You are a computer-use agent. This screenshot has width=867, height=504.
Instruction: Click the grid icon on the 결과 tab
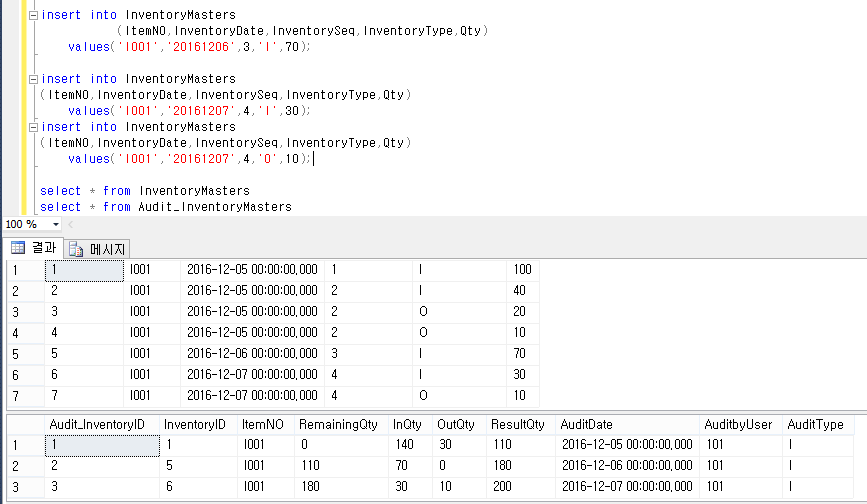pyautogui.click(x=17, y=248)
